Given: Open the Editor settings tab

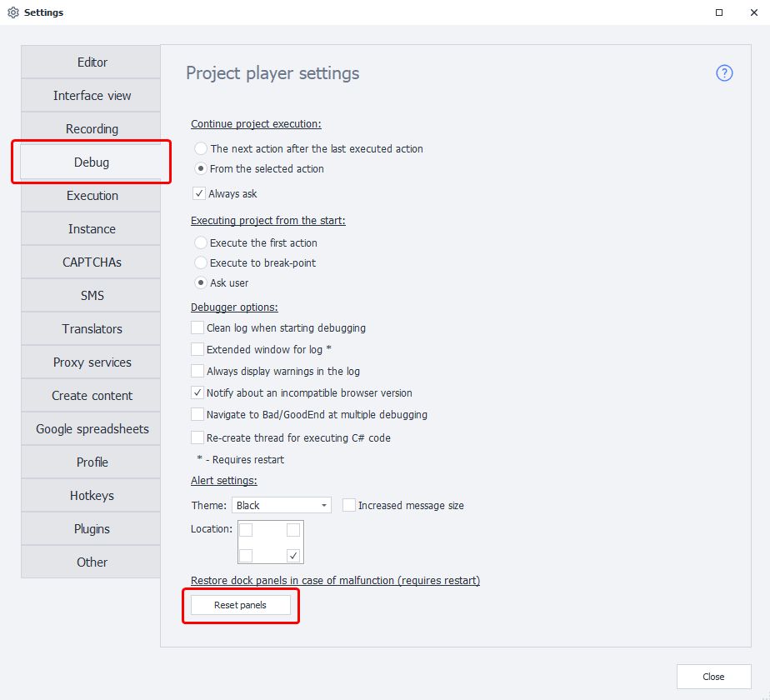Looking at the screenshot, I should click(x=92, y=62).
